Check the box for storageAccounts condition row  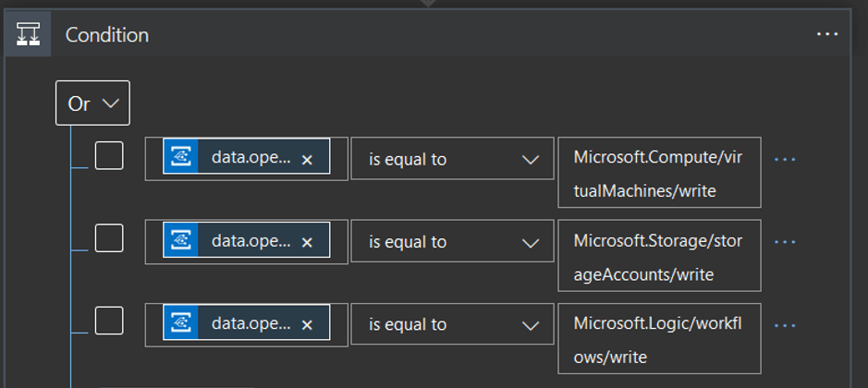pos(109,238)
